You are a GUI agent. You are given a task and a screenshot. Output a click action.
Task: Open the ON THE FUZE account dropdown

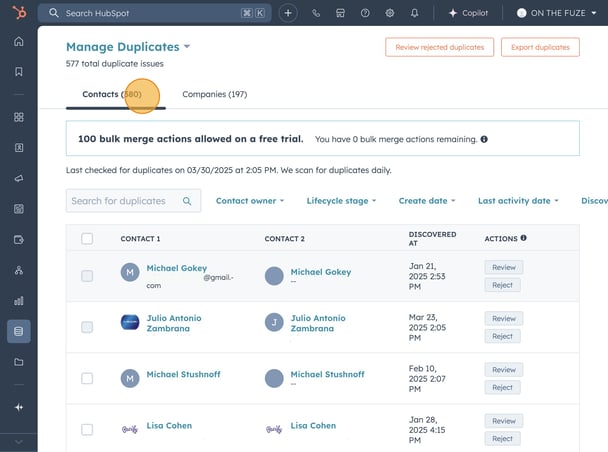point(556,13)
